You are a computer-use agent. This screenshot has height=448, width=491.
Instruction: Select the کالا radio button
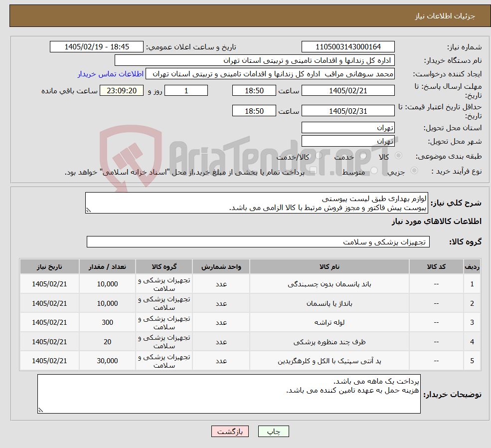pyautogui.click(x=399, y=156)
